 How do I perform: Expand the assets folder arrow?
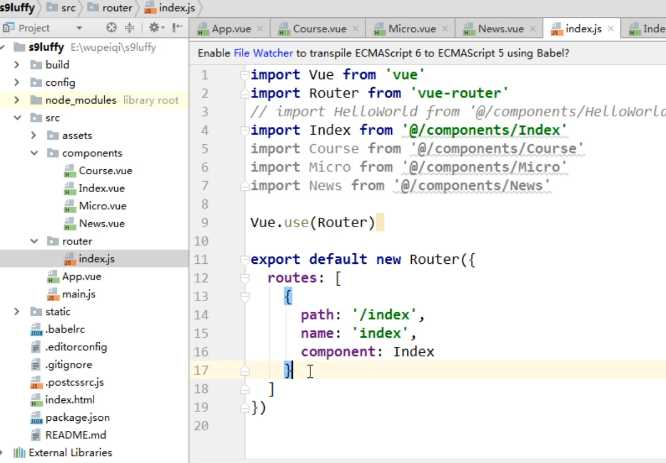[x=34, y=135]
